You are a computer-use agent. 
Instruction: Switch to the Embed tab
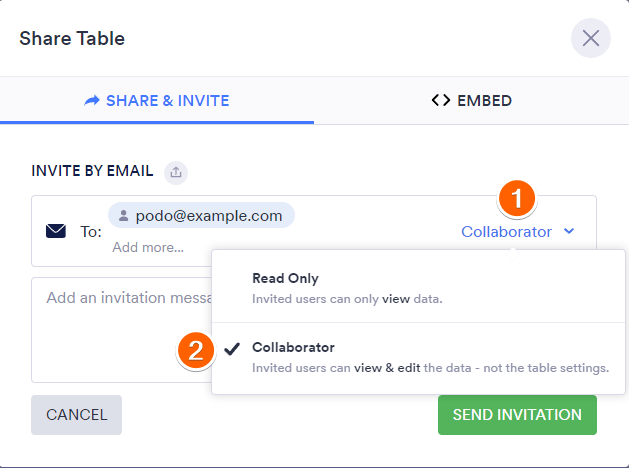click(x=471, y=101)
